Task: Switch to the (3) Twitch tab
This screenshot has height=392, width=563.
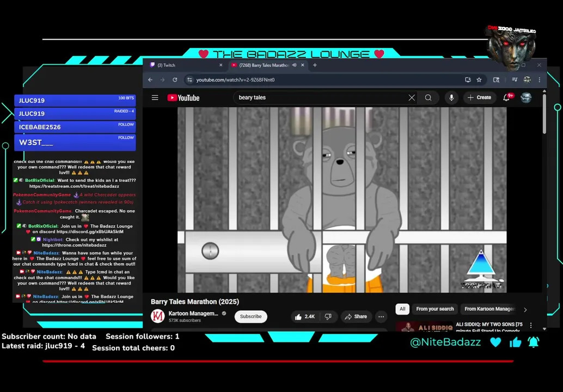Action: pos(186,65)
